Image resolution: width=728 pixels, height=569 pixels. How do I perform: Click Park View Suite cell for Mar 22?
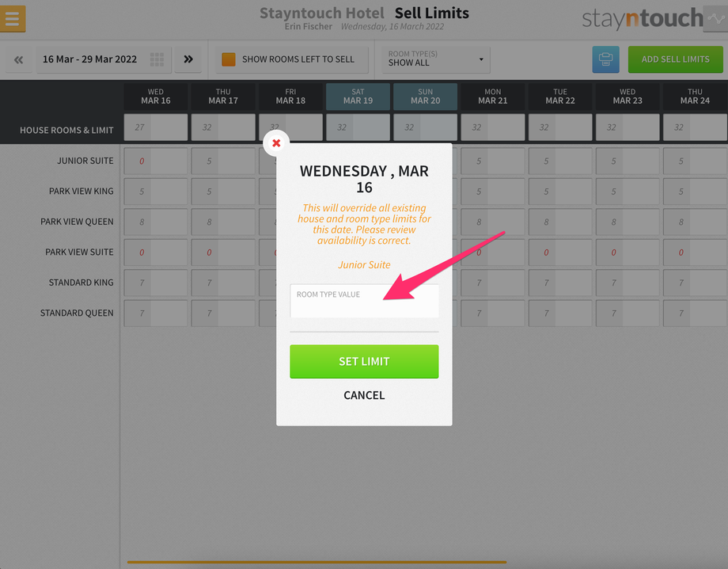[x=560, y=252]
